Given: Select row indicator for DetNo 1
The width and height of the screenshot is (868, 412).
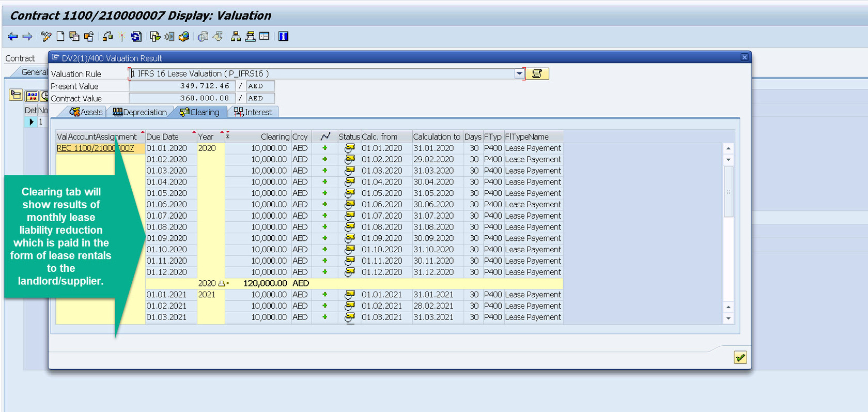Looking at the screenshot, I should click(31, 122).
